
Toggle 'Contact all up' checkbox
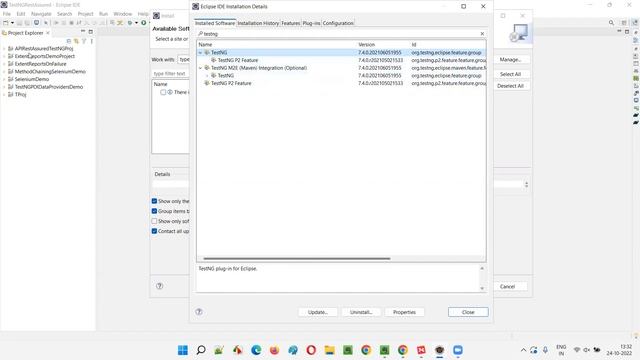154,231
